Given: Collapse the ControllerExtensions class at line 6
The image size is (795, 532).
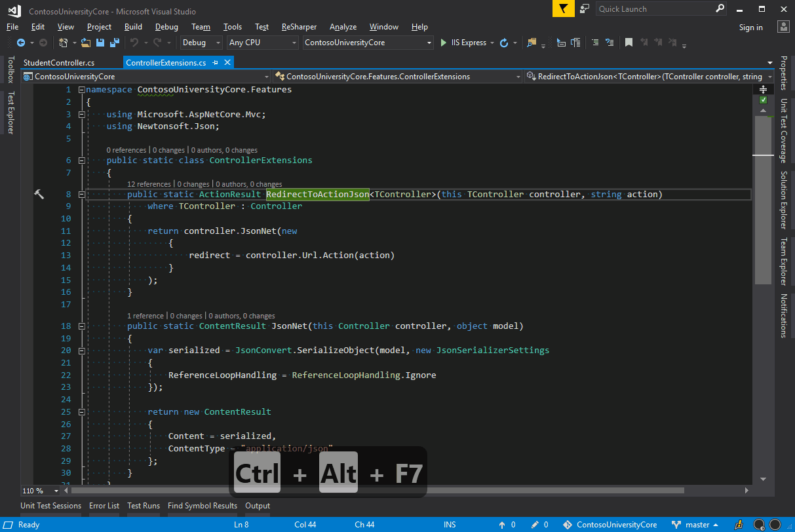Looking at the screenshot, I should [81, 160].
